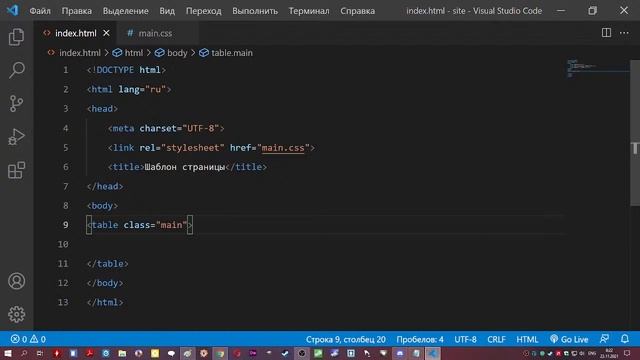Click the <!DOCTYPE html> text
The image size is (640, 360).
126,70
